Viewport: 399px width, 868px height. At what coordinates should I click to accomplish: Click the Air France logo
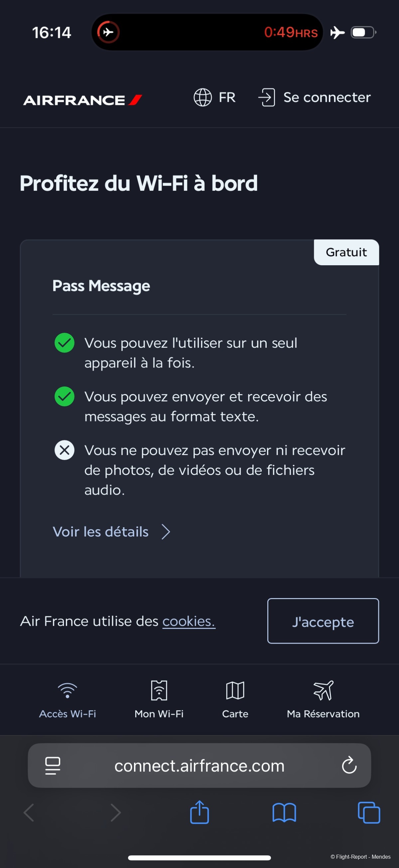82,100
